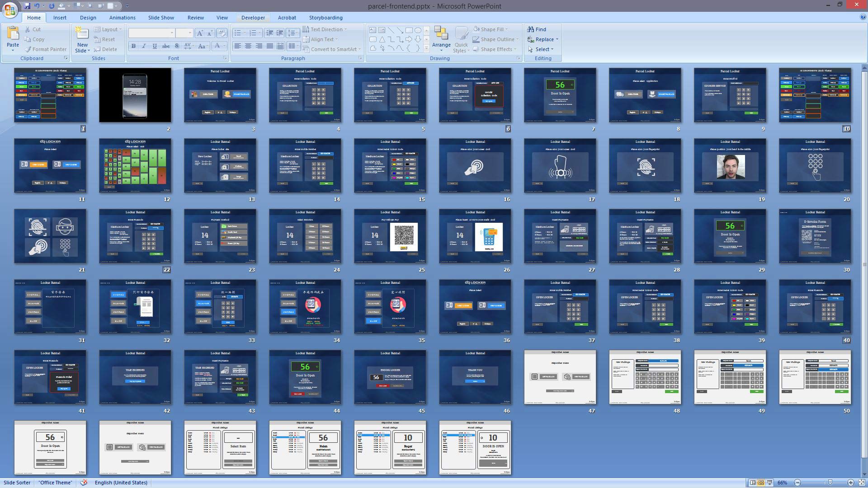Open the Arrange tool
Image resolution: width=868 pixels, height=488 pixels.
pos(441,39)
